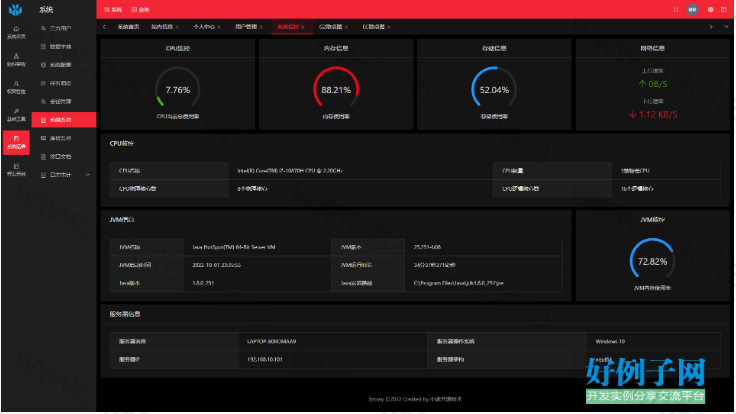Close the EC chart tab
736x414 pixels.
click(389, 27)
